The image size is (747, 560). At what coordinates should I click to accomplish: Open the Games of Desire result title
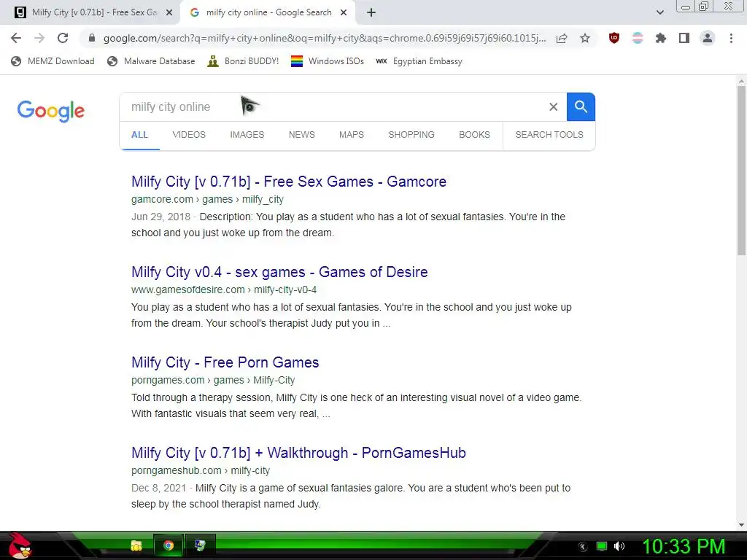coord(279,272)
